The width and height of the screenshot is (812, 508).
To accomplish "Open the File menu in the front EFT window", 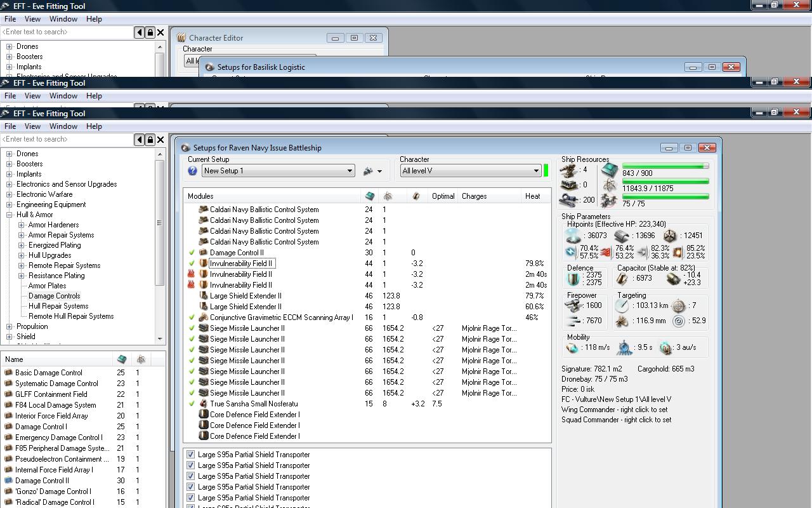I will [x=10, y=126].
